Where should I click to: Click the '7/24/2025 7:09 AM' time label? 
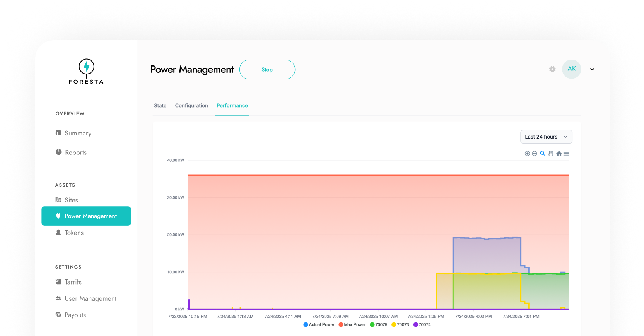(331, 317)
